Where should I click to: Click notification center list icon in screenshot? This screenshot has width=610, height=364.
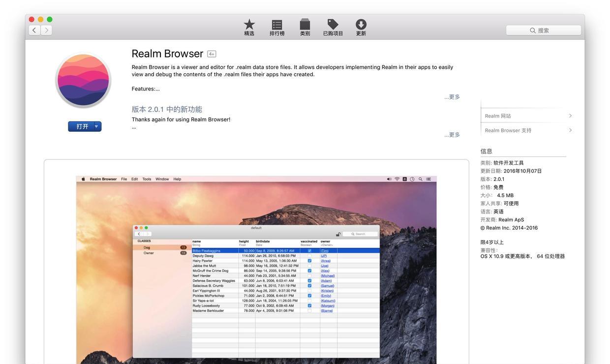[428, 179]
